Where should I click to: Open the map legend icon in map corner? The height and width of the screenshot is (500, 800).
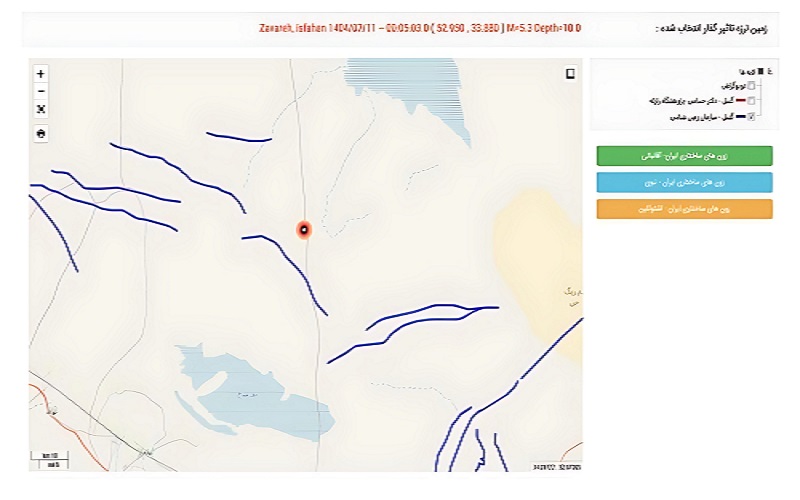pos(570,73)
